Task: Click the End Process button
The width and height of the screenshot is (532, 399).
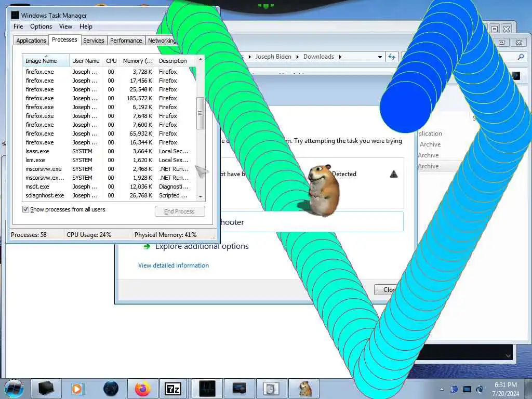Action: pos(179,211)
